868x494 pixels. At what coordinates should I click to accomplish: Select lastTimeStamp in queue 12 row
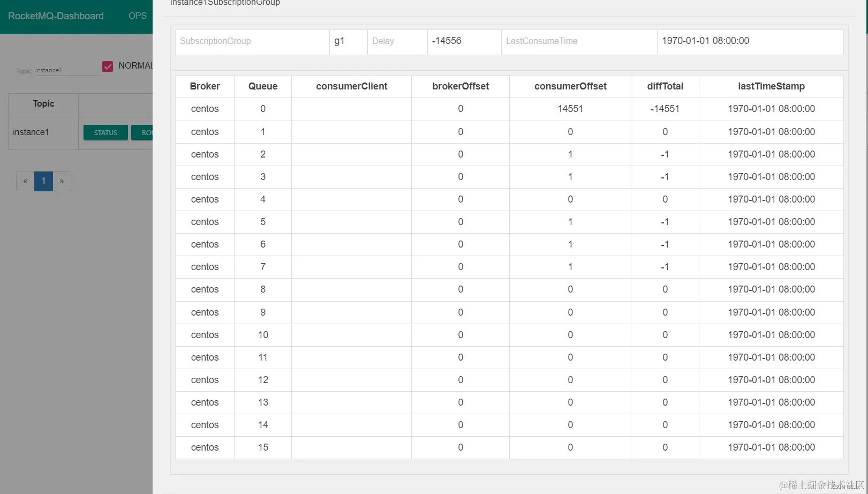pyautogui.click(x=771, y=380)
